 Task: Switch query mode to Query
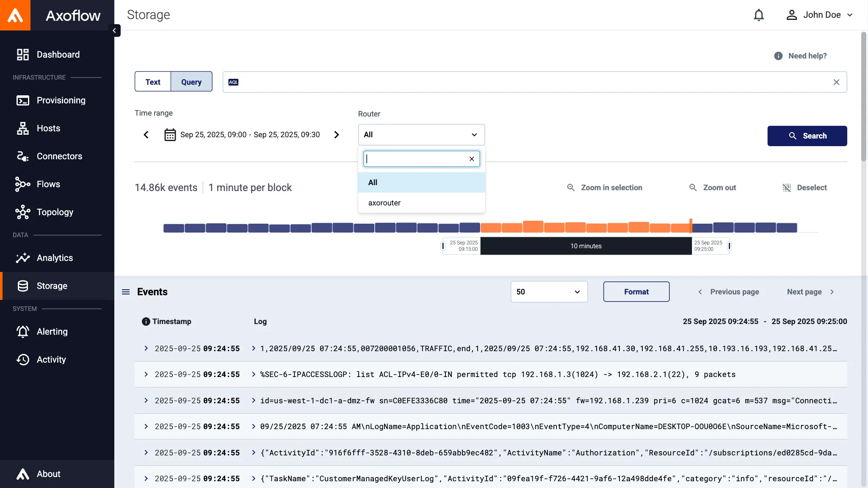191,81
